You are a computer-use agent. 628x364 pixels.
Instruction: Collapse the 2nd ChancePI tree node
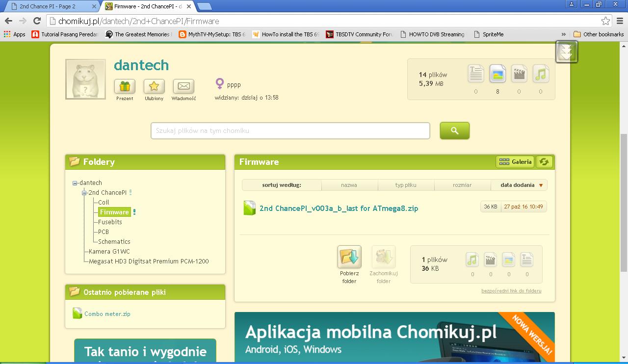click(x=84, y=193)
